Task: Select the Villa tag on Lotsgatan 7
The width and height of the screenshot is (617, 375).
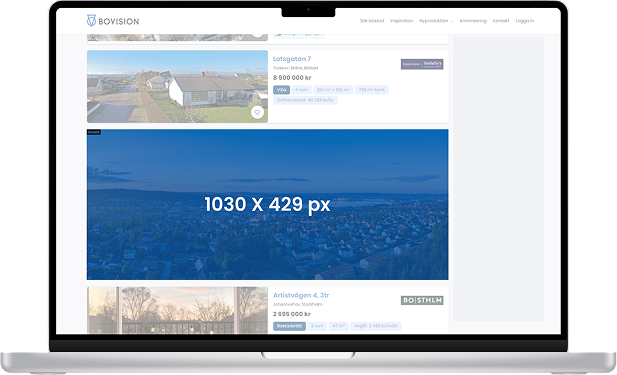Action: click(281, 90)
